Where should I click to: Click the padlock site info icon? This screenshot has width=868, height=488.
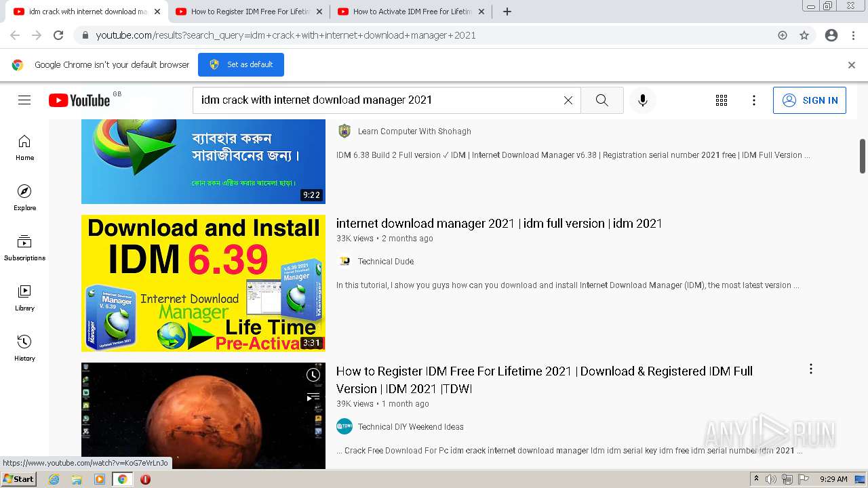(x=85, y=35)
